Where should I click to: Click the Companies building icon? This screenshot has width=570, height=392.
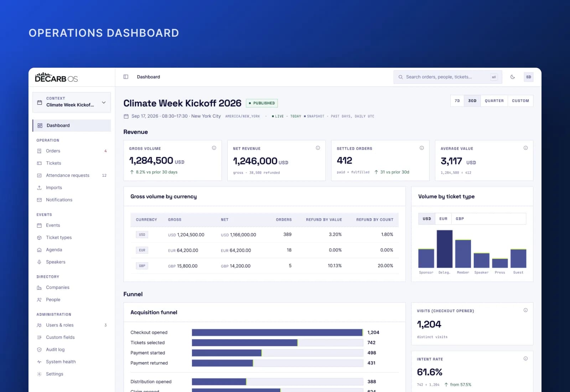pyautogui.click(x=39, y=288)
